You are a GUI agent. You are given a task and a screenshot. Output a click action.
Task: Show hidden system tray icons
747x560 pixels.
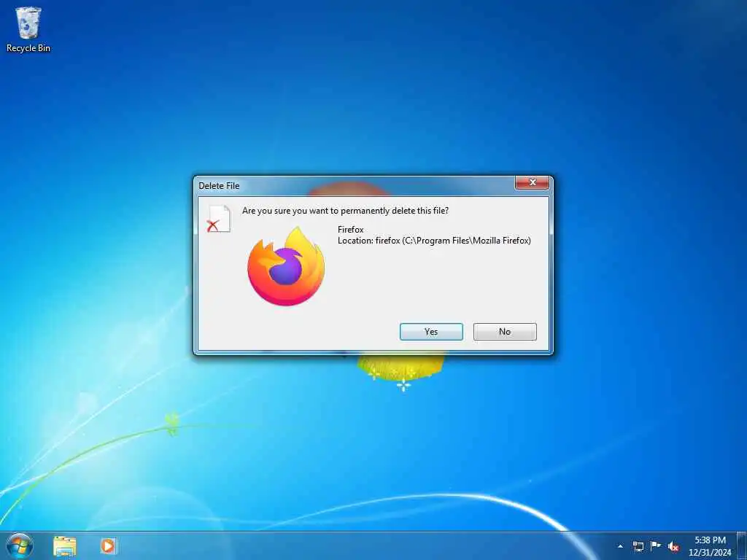click(x=620, y=547)
